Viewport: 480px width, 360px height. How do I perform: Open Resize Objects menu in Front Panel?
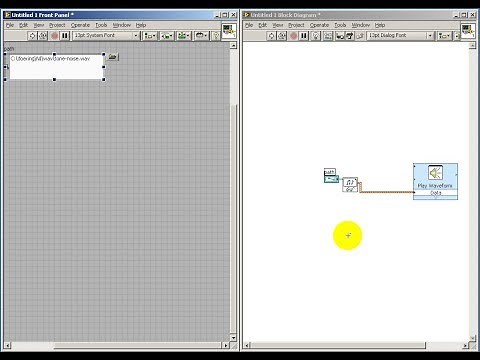[x=184, y=36]
